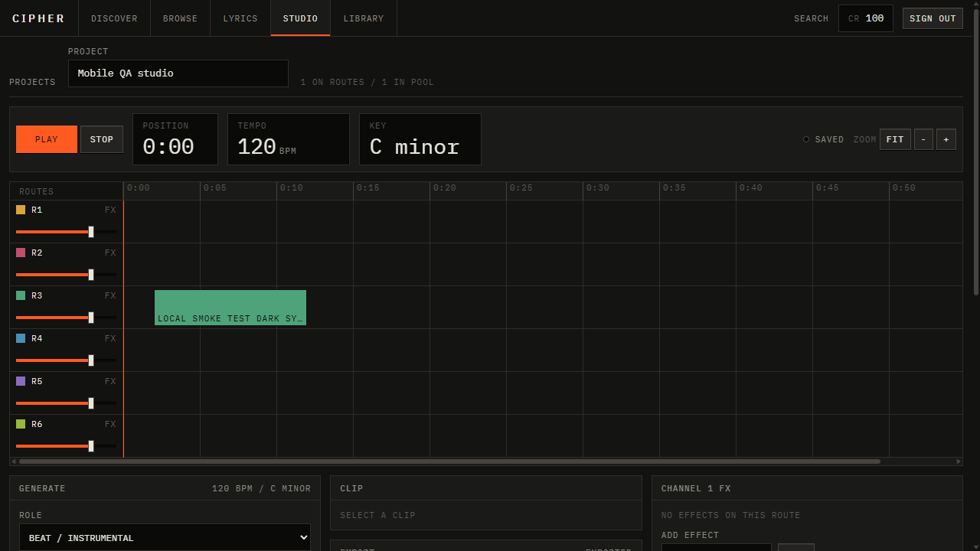Screen dimensions: 980x551
Task: Start playback with the Play button
Action: click(x=47, y=139)
